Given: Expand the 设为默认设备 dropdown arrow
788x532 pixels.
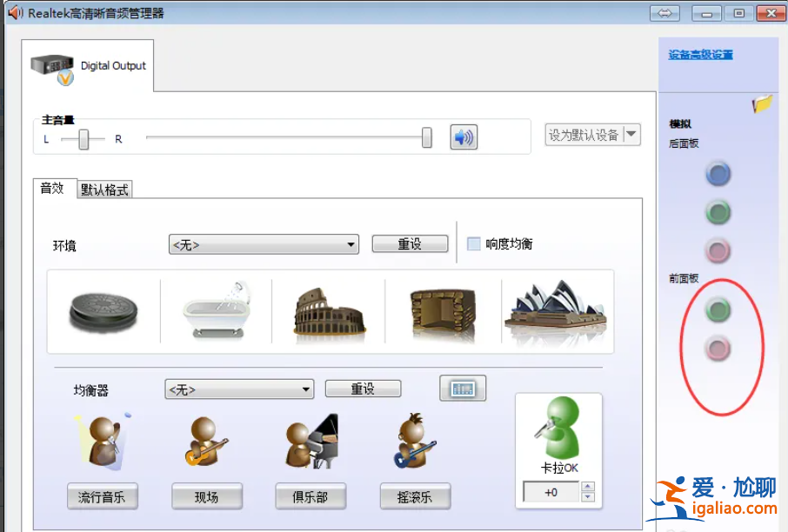Looking at the screenshot, I should point(629,134).
